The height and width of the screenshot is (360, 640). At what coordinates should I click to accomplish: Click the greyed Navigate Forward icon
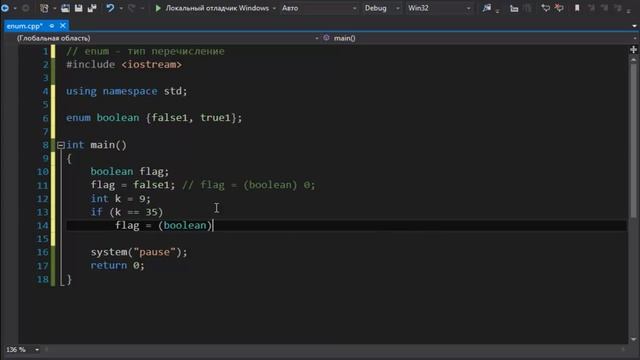(25, 8)
